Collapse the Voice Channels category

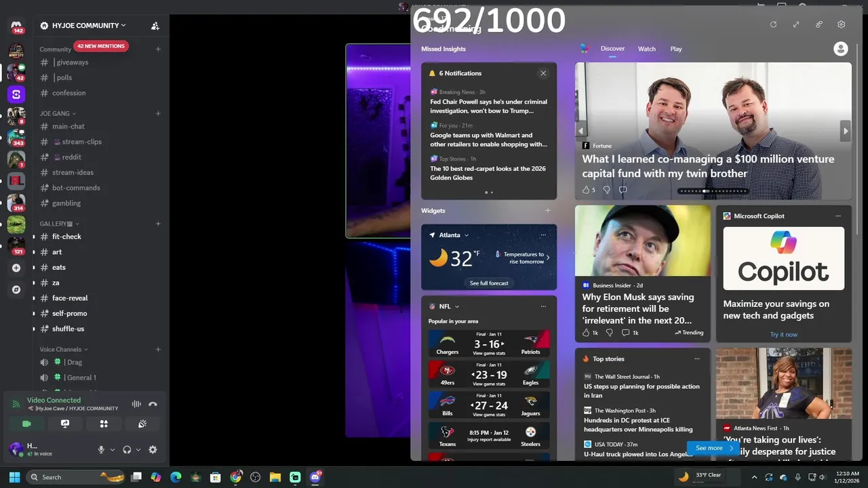(64, 350)
